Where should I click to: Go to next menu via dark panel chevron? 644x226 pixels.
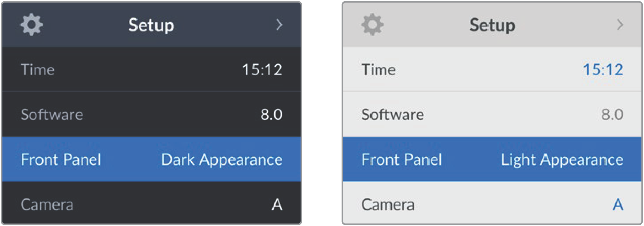[279, 25]
